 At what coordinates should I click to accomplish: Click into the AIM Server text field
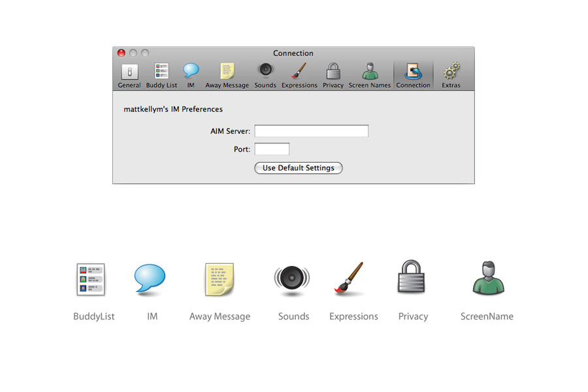[311, 131]
